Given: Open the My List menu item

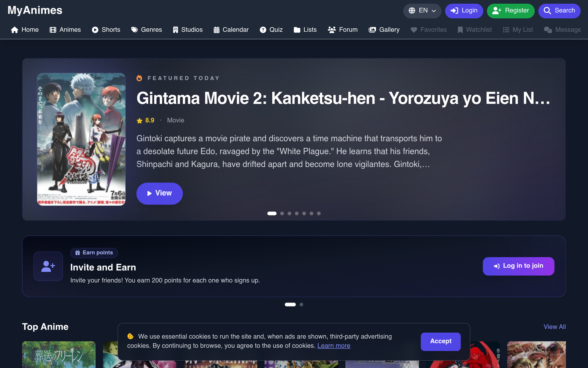Looking at the screenshot, I should click(518, 30).
